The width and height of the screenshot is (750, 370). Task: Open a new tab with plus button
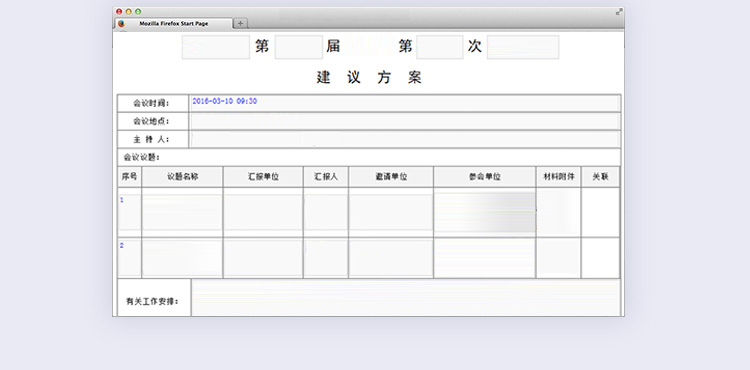point(241,23)
